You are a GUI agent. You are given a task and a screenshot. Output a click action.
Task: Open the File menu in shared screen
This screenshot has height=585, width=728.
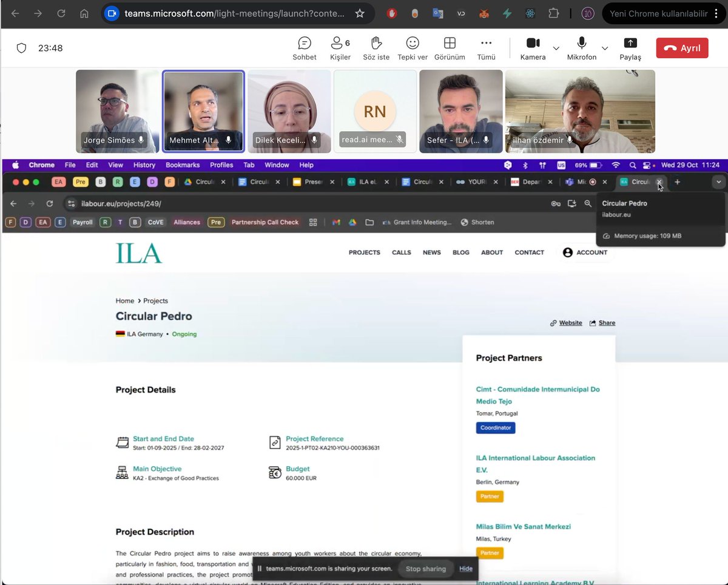[70, 165]
